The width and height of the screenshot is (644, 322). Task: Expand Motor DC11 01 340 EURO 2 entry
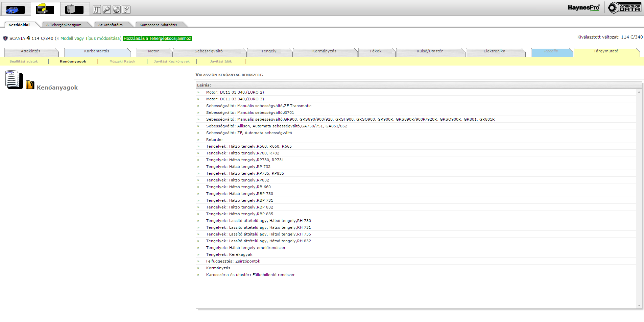tap(235, 92)
